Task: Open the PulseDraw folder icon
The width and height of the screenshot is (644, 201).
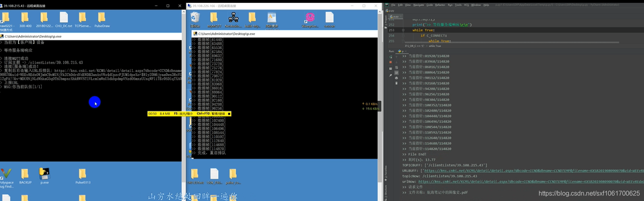Action: 102,20
